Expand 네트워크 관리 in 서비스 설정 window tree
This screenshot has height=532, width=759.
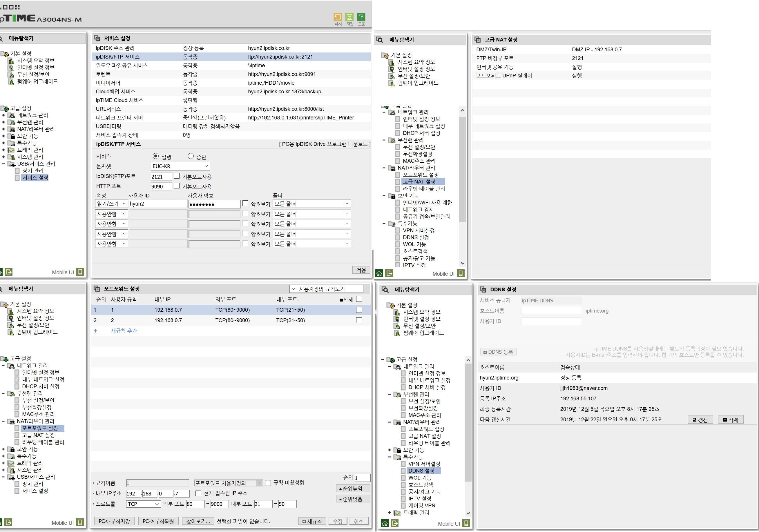tap(3, 115)
